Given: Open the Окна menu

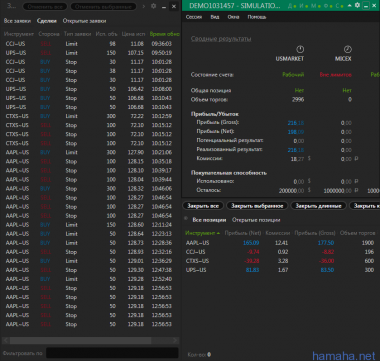Looking at the screenshot, I should click(233, 17).
